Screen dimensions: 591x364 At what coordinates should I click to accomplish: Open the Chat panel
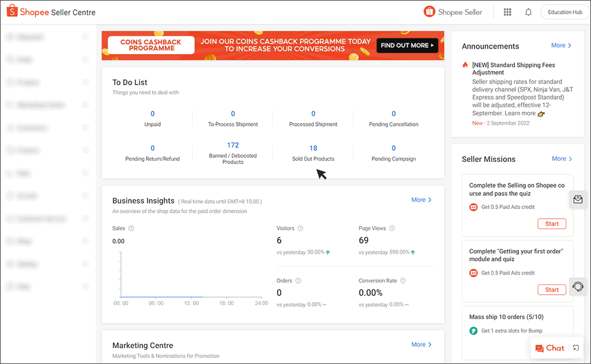(x=550, y=348)
